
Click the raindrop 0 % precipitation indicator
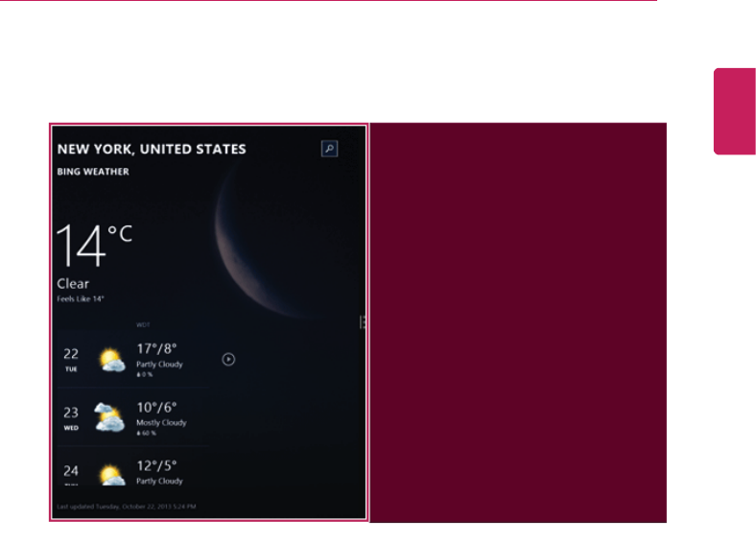(145, 374)
